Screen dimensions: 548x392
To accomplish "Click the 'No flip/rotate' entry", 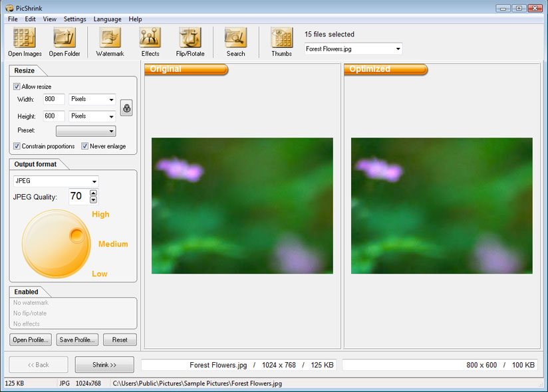I will 30,313.
